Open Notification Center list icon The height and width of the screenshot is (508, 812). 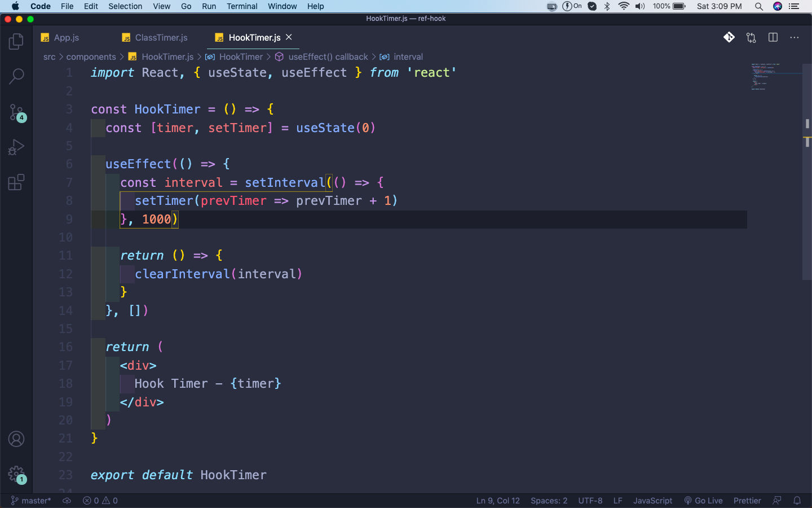(794, 6)
